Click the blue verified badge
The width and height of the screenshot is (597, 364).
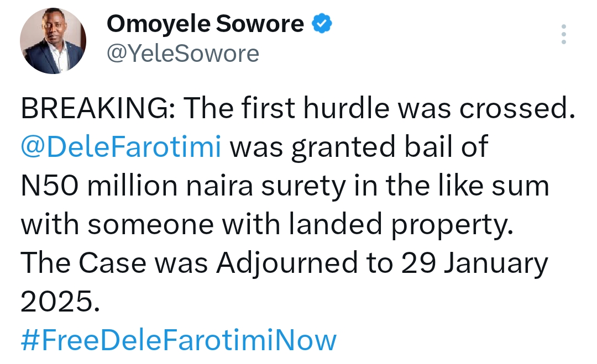click(322, 24)
